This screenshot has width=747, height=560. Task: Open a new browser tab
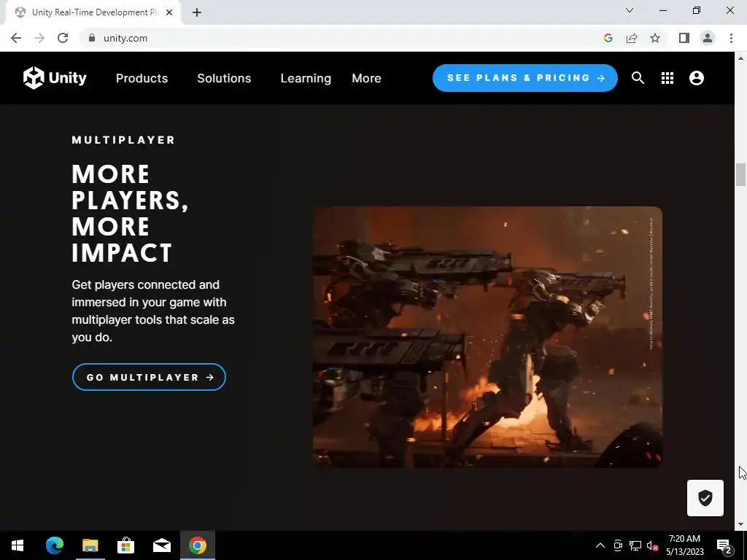pos(197,12)
